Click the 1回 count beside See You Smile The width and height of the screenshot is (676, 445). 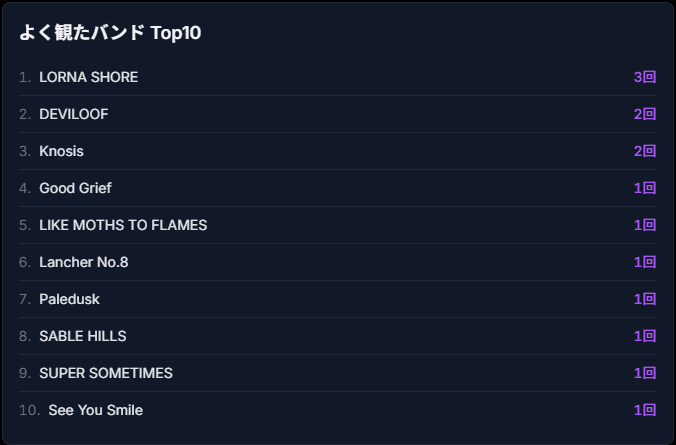point(645,411)
